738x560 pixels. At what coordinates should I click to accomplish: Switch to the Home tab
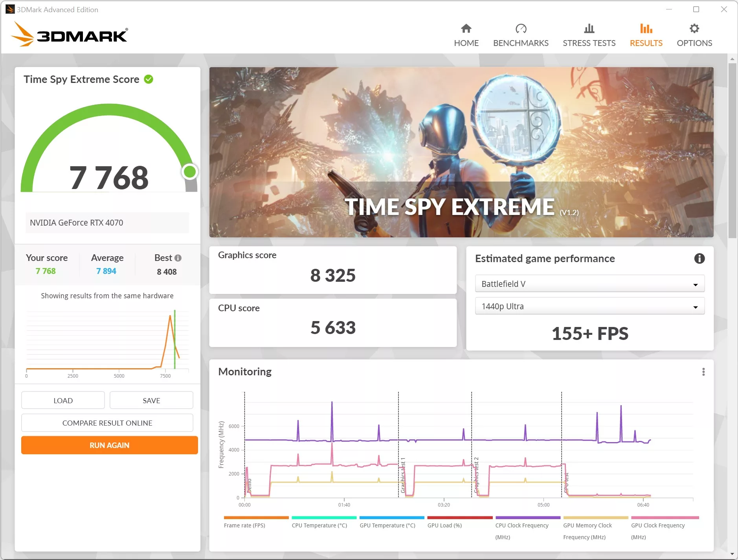coord(466,33)
